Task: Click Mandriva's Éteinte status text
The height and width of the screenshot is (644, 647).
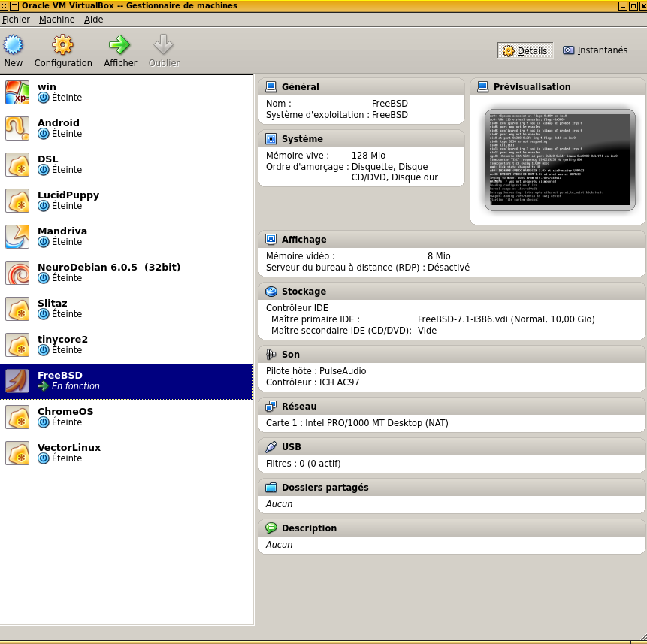Action: 67,242
